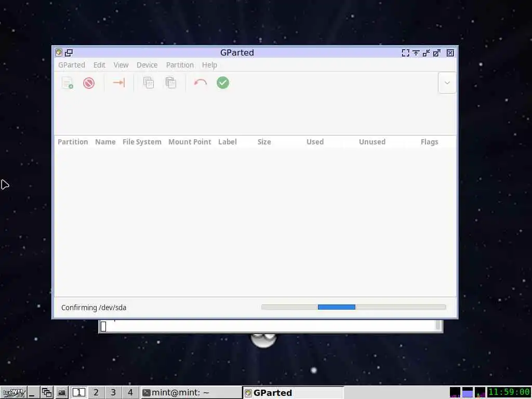Click the minimize icon in GParted title bar

pyautogui.click(x=426, y=53)
